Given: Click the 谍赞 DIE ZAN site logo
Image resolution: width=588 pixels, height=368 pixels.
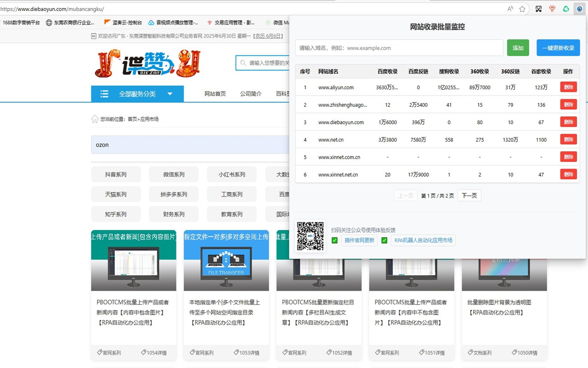Looking at the screenshot, I should point(148,63).
